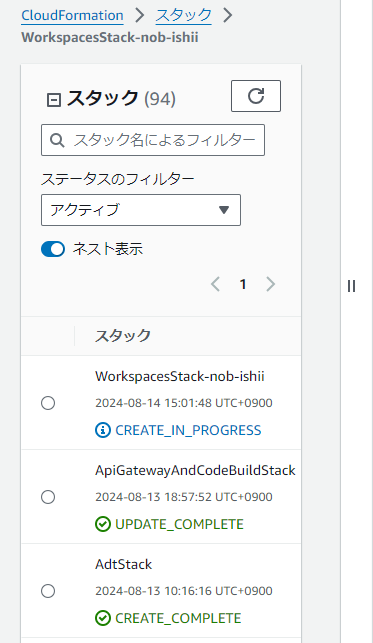Screen dimensions: 373x643
Task: Toggle the ネスト表示 switch off
Action: 53,249
